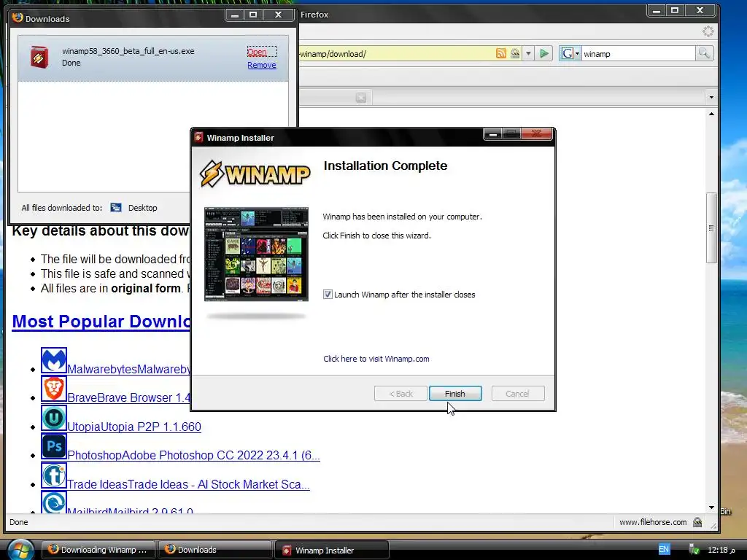The width and height of the screenshot is (747, 560).
Task: Open the Malwarebytes download link
Action: (128, 369)
